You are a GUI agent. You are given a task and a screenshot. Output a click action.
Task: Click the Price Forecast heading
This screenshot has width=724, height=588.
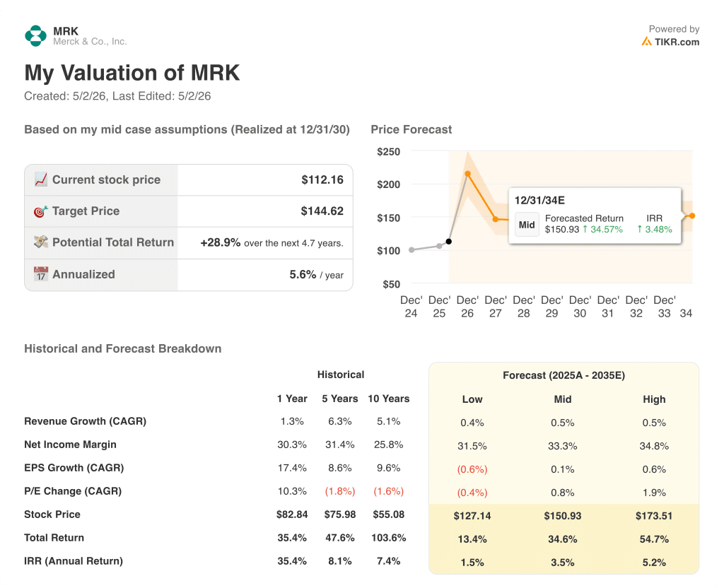[x=411, y=129]
